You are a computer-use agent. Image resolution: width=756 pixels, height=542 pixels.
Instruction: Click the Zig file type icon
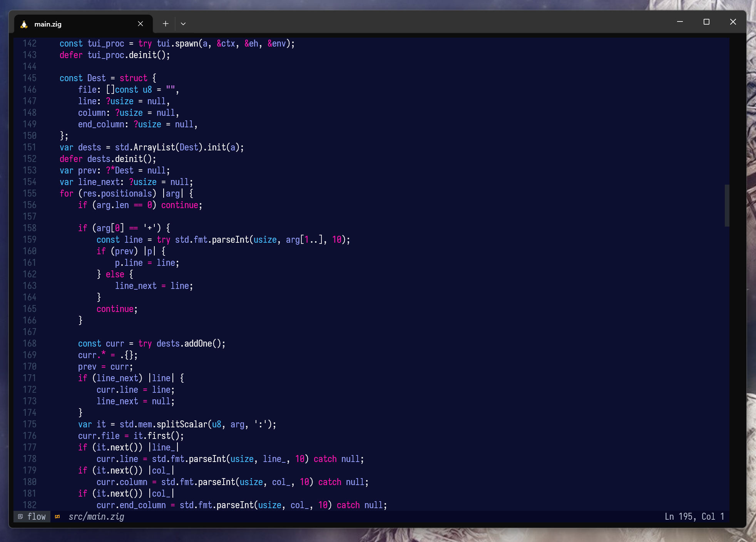[57, 517]
